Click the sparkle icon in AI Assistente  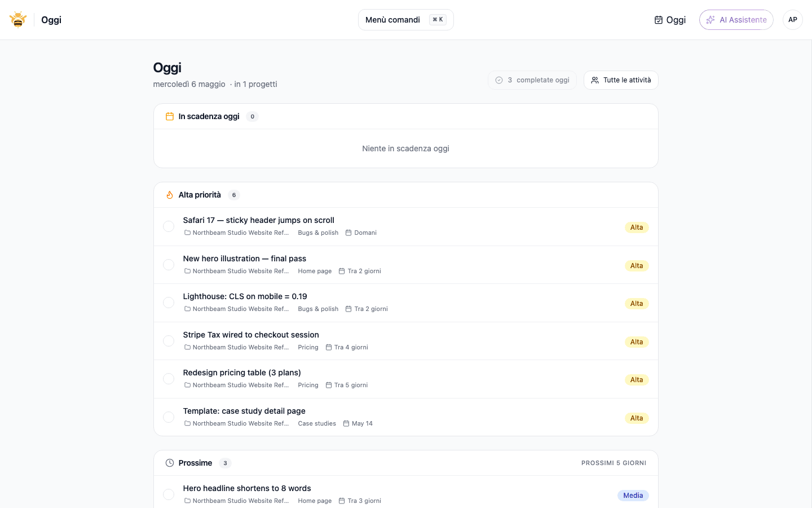710,20
